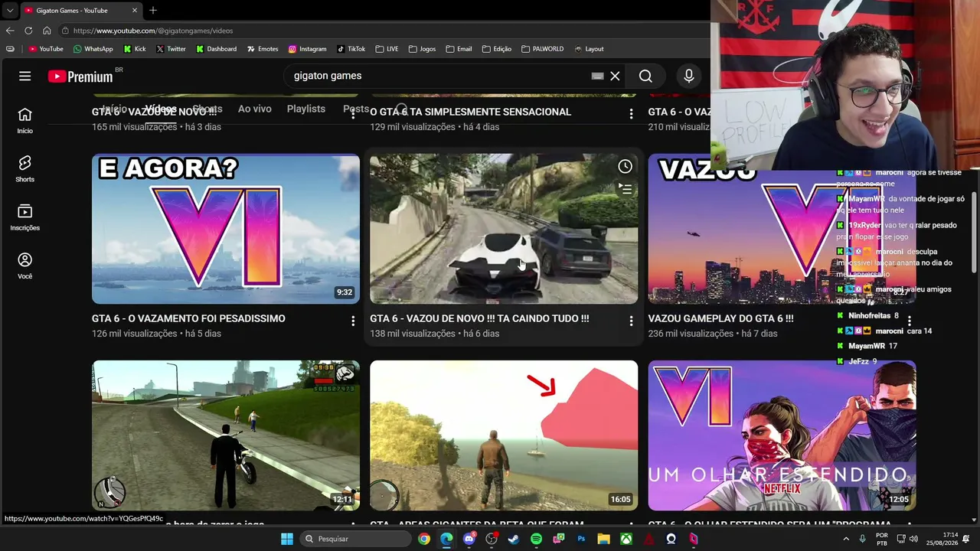Open Shorts in the YouTube sidebar
The image size is (980, 551).
[x=24, y=169]
